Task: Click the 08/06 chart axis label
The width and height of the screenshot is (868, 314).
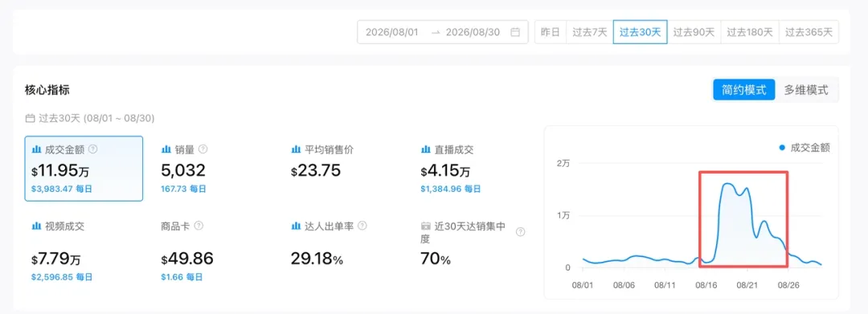Action: coord(624,286)
